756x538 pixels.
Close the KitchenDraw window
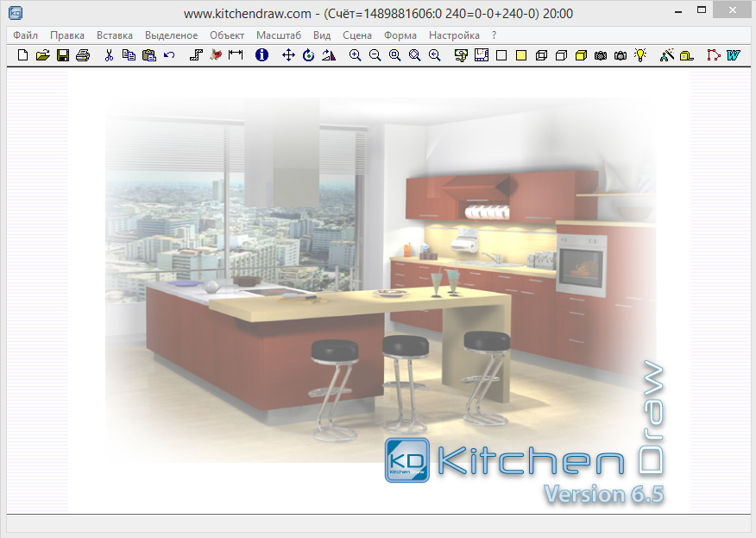733,10
